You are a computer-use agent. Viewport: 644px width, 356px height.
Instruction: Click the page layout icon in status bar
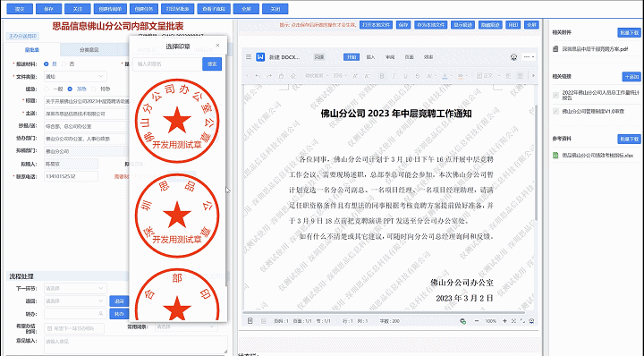(250, 321)
